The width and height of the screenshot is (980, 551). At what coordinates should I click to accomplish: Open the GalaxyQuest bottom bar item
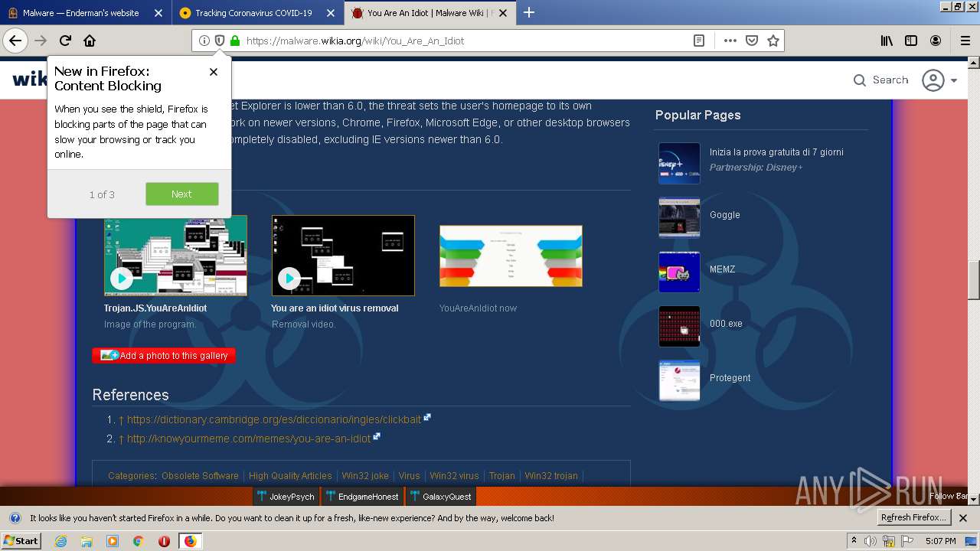440,497
